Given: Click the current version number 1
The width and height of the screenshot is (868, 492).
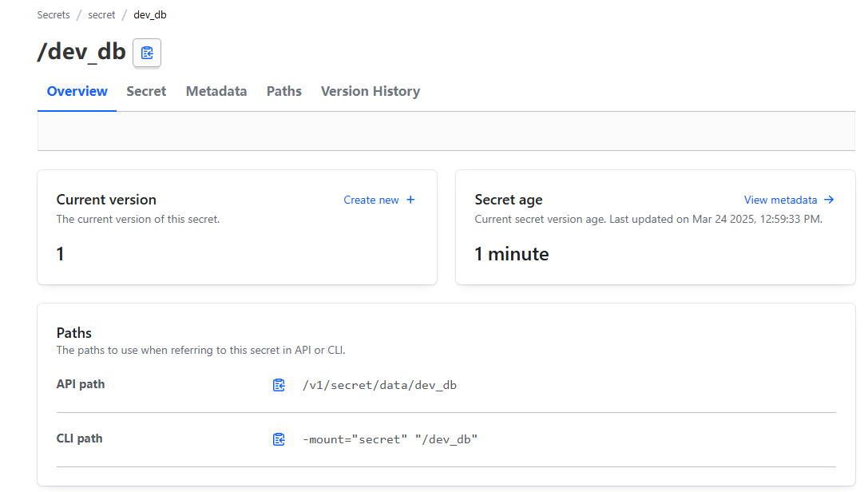Looking at the screenshot, I should (x=60, y=254).
